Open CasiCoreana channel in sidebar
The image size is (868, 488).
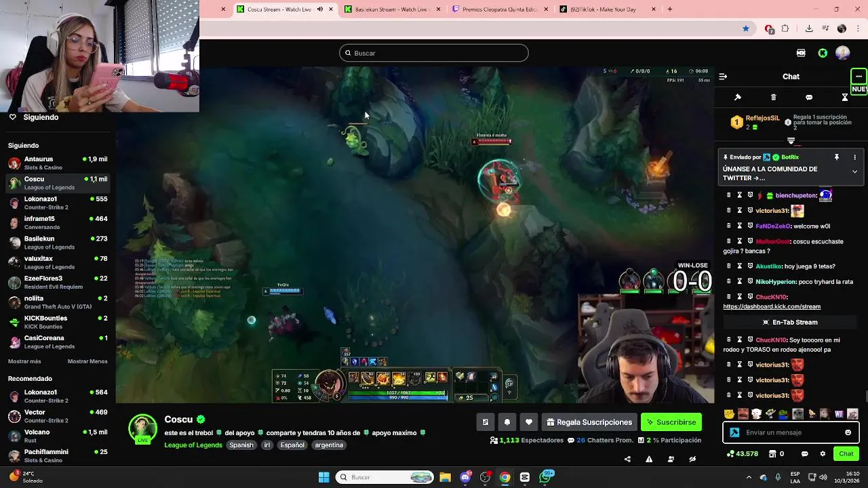coord(58,342)
